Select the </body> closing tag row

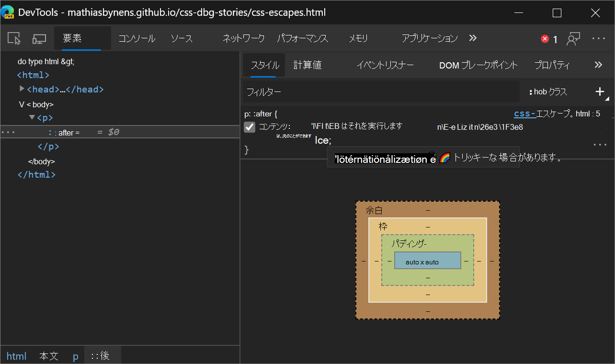point(42,161)
